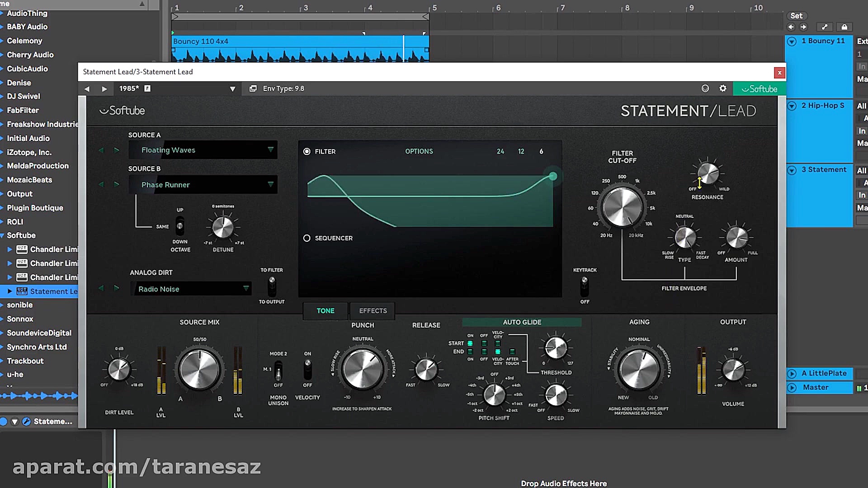Click the Options label in filter display
Screen dimensions: 868x488
(x=419, y=151)
